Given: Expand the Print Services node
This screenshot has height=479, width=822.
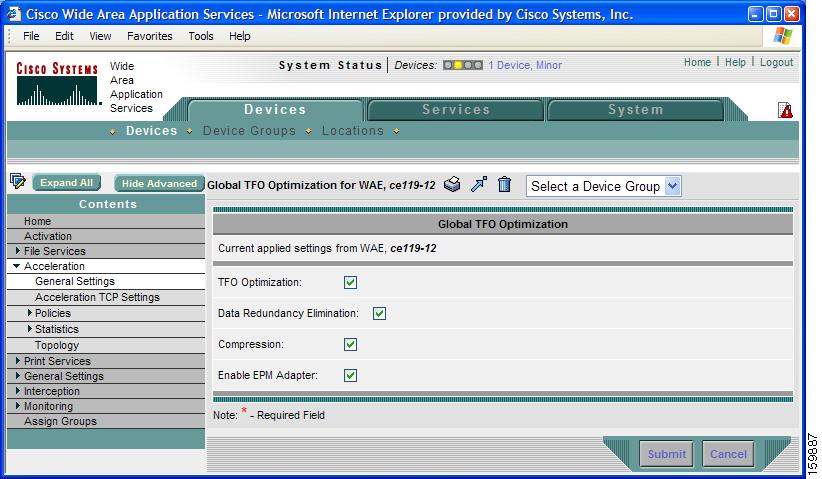Looking at the screenshot, I should pos(18,361).
